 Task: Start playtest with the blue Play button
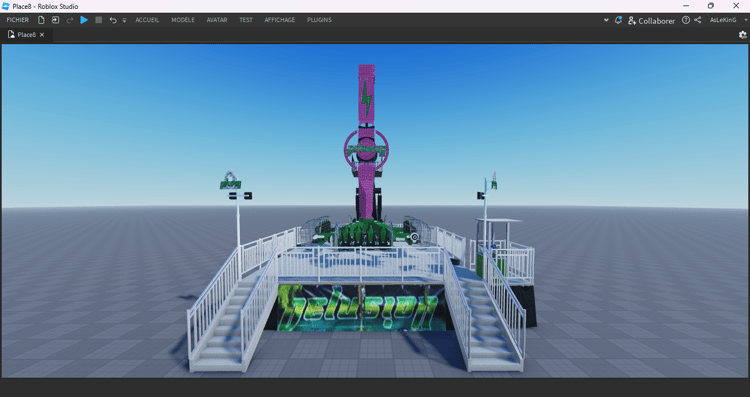coord(84,20)
